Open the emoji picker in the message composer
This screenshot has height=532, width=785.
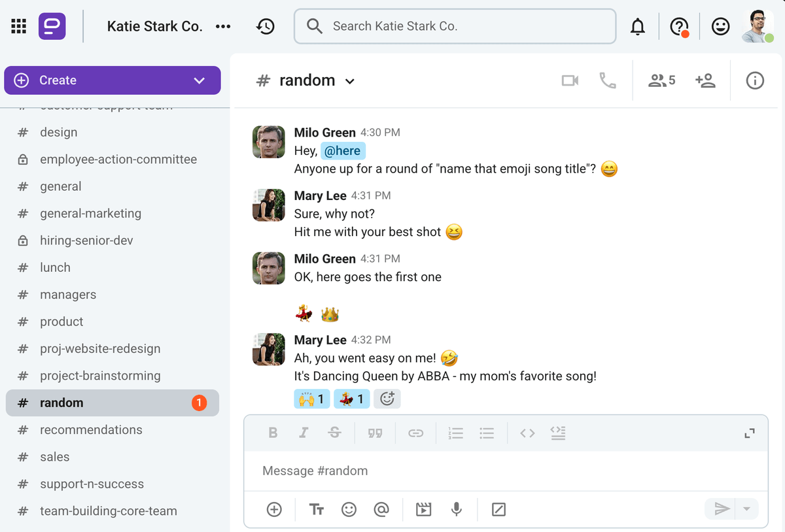point(349,509)
